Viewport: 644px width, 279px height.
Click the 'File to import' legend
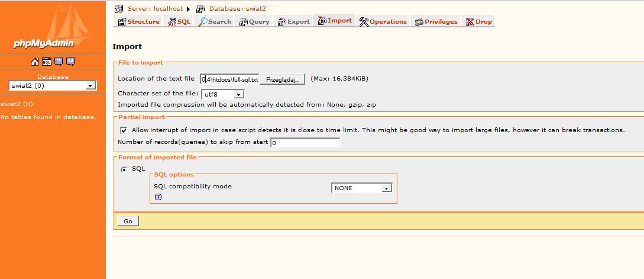click(x=141, y=63)
